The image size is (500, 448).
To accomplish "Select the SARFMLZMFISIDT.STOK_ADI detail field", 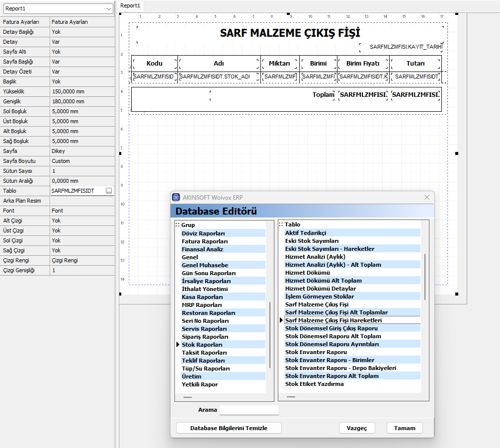I will 219,76.
